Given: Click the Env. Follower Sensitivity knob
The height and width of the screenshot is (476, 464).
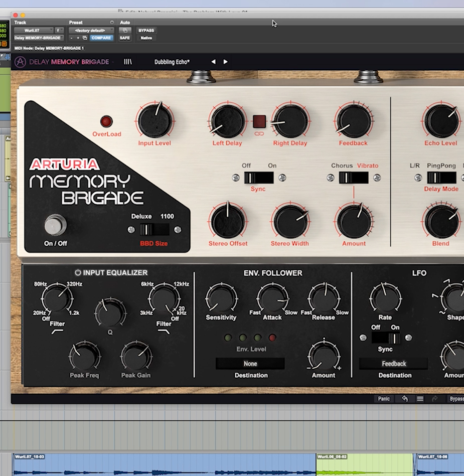Looking at the screenshot, I should [221, 298].
